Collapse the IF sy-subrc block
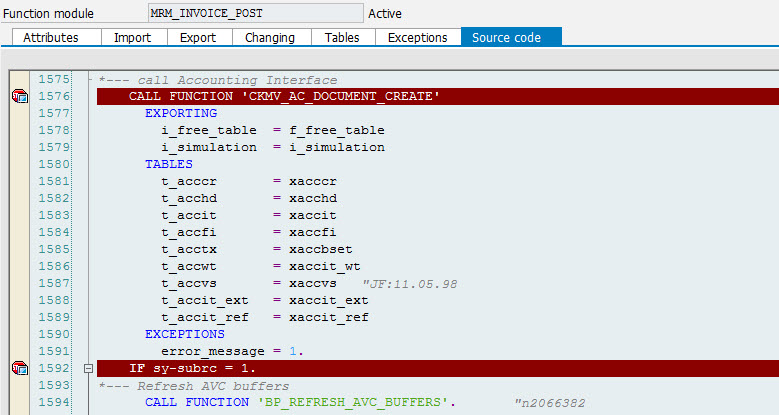Image resolution: width=779 pixels, height=415 pixels. click(x=88, y=369)
